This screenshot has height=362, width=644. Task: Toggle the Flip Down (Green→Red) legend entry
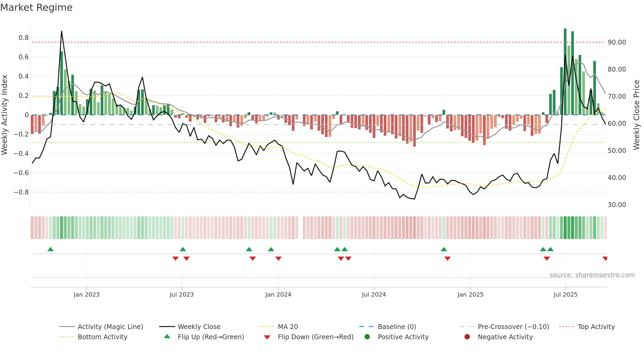[x=309, y=337]
